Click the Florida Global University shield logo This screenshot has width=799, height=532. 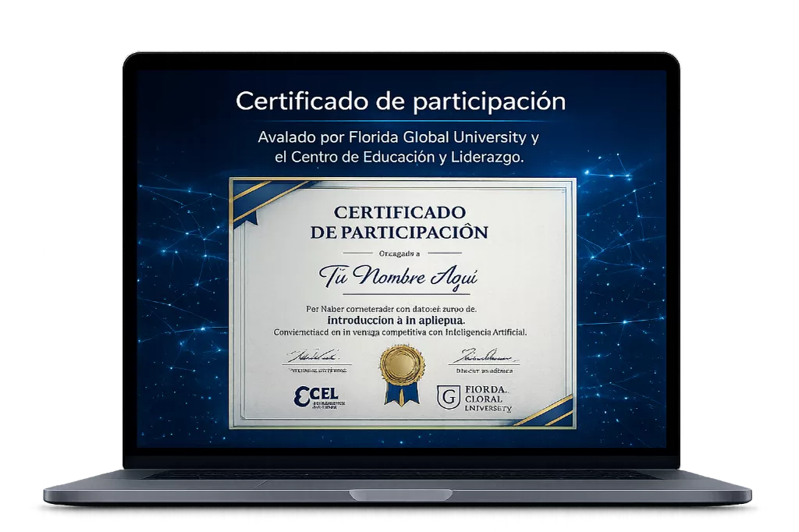pos(448,397)
